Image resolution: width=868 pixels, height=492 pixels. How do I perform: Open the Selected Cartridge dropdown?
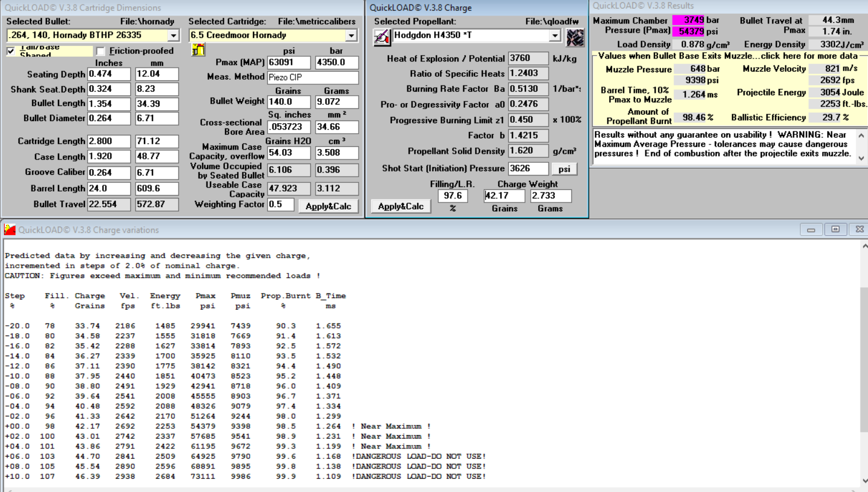351,36
